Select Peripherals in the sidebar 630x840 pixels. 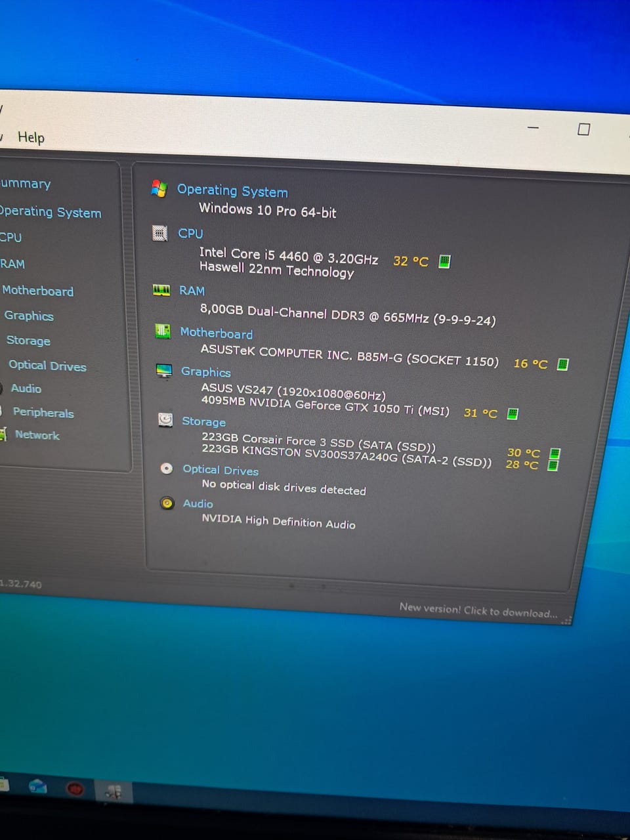pyautogui.click(x=43, y=412)
